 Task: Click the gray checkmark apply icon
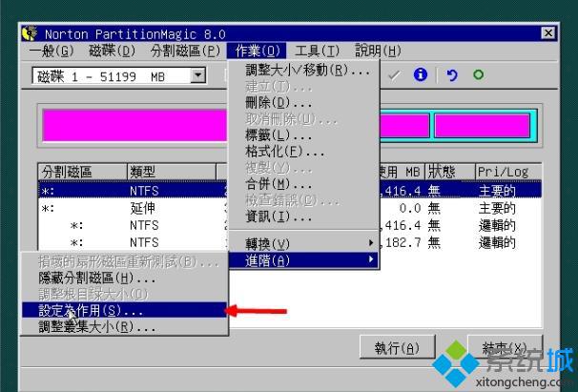(394, 75)
